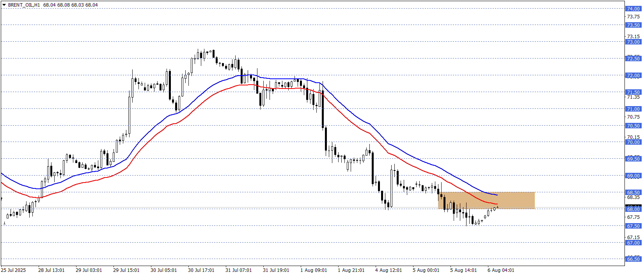Click the 70.75 value on price axis
The height and width of the screenshot is (275, 644).
click(633, 117)
